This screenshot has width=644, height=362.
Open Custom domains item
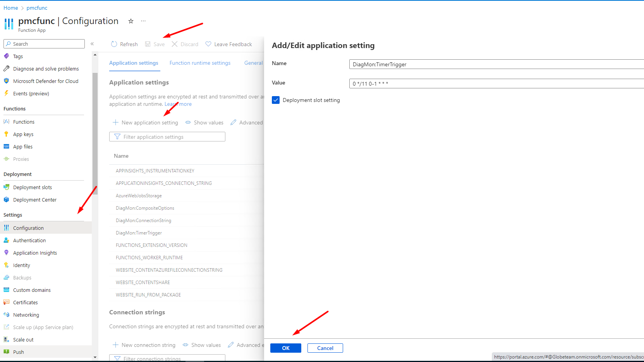click(32, 290)
